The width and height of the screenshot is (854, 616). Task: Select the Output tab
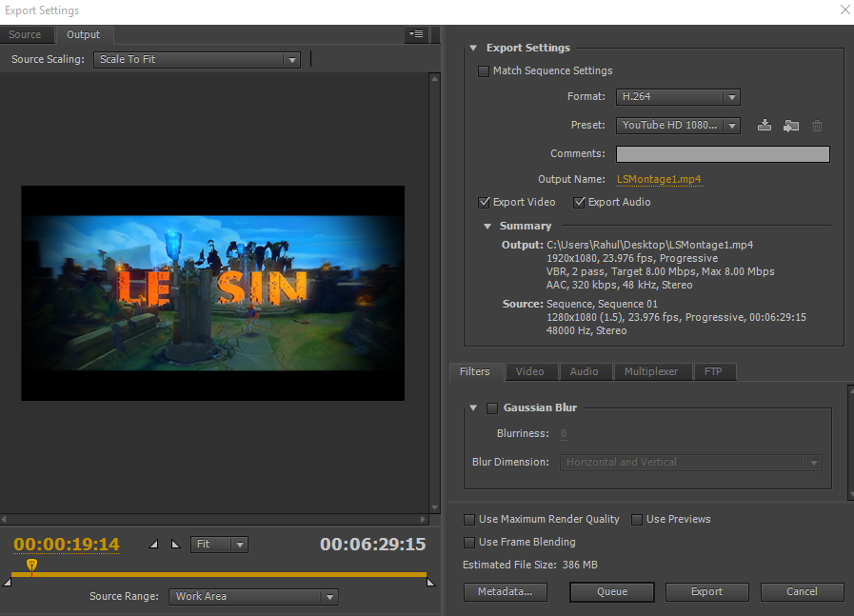point(84,34)
